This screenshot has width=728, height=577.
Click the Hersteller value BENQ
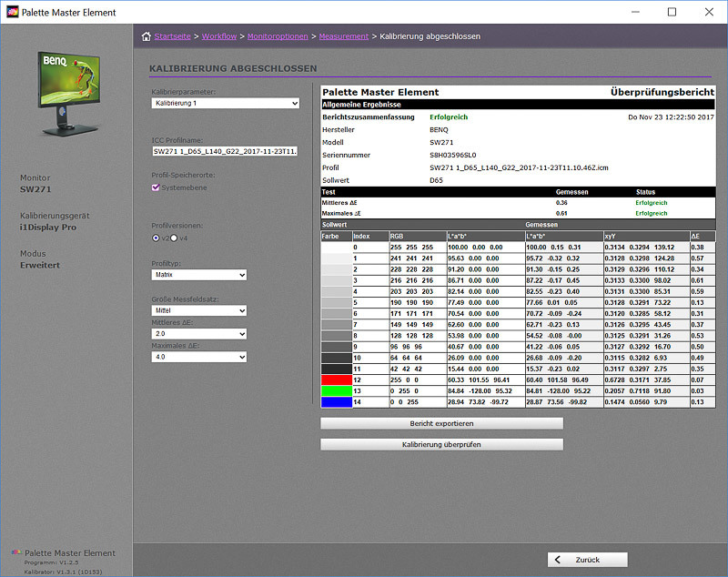(439, 130)
